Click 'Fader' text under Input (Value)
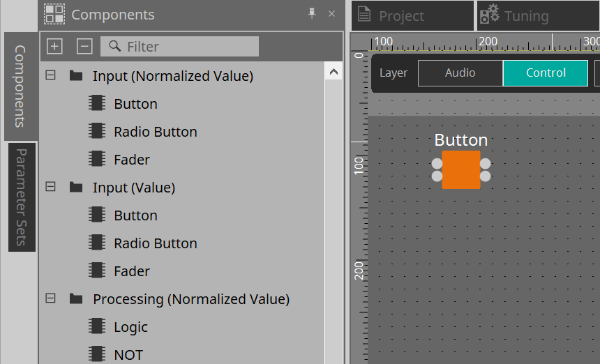600x364 pixels. [x=132, y=271]
